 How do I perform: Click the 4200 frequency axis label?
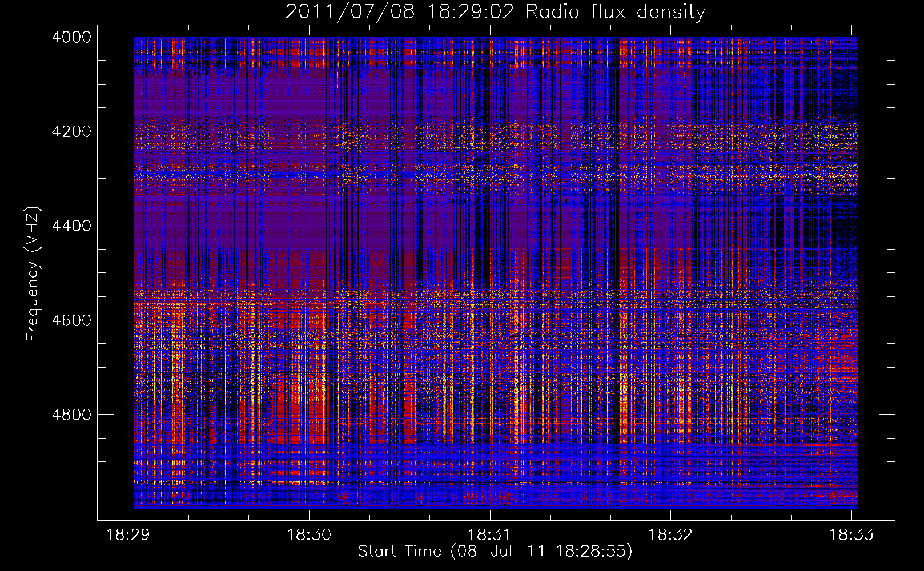[71, 131]
